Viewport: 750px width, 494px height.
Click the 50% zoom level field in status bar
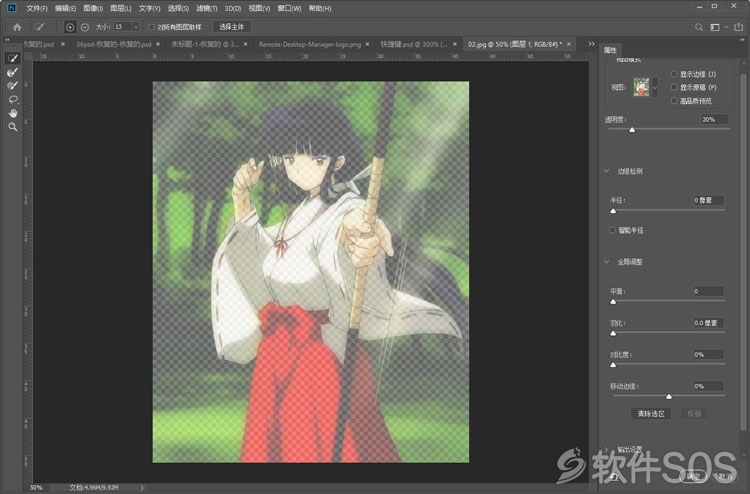36,488
